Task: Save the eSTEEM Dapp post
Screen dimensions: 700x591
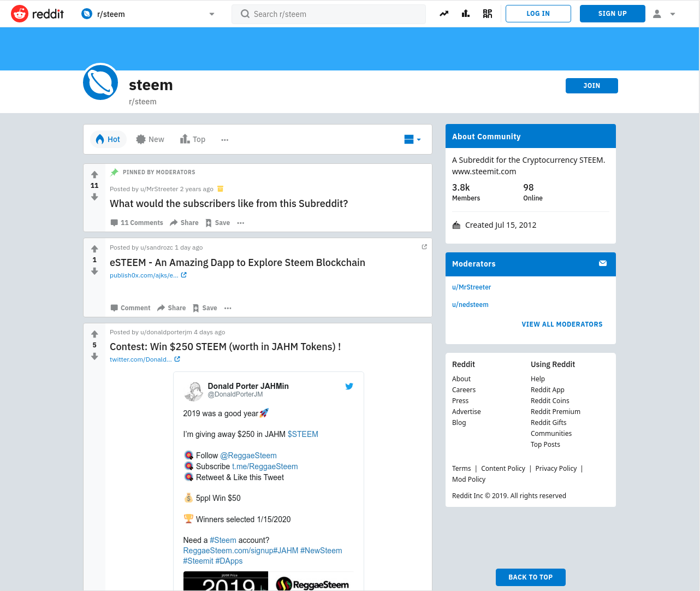Action: 205,308
